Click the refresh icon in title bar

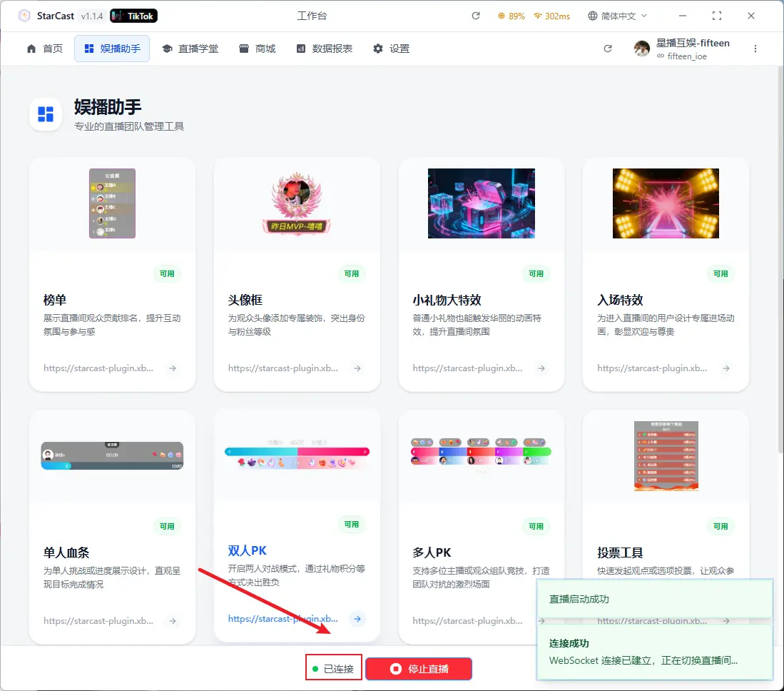pyautogui.click(x=476, y=16)
